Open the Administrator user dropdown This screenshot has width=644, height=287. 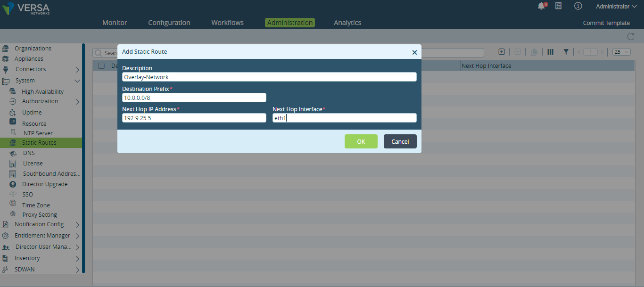pos(616,7)
